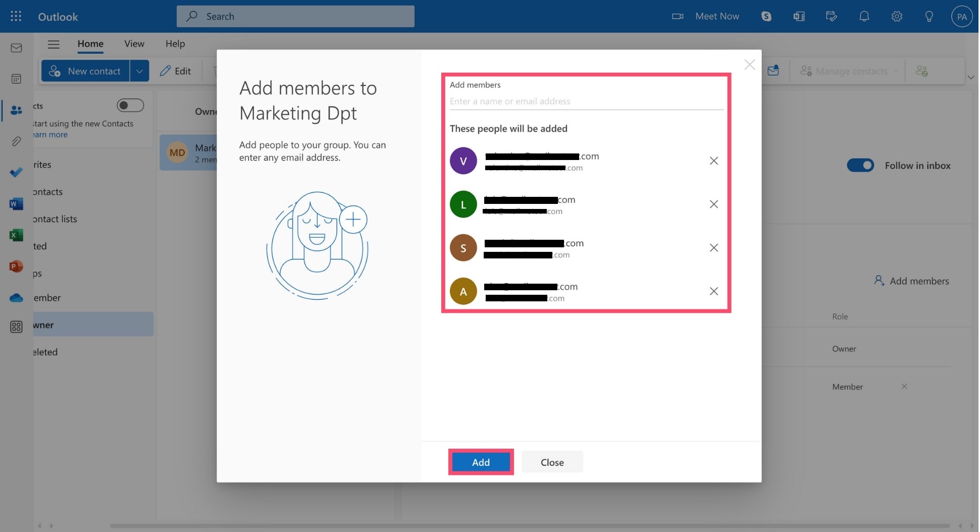Remove the L member from list
This screenshot has height=532, width=980.
pos(715,204)
